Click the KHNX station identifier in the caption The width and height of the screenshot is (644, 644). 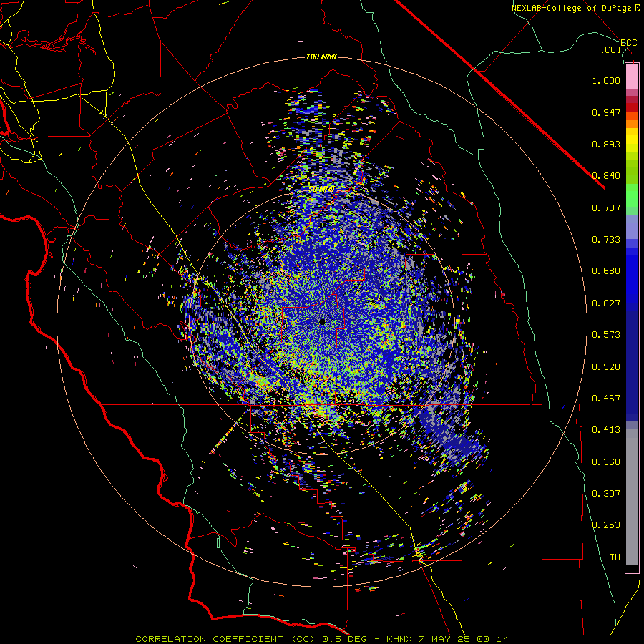click(x=400, y=639)
